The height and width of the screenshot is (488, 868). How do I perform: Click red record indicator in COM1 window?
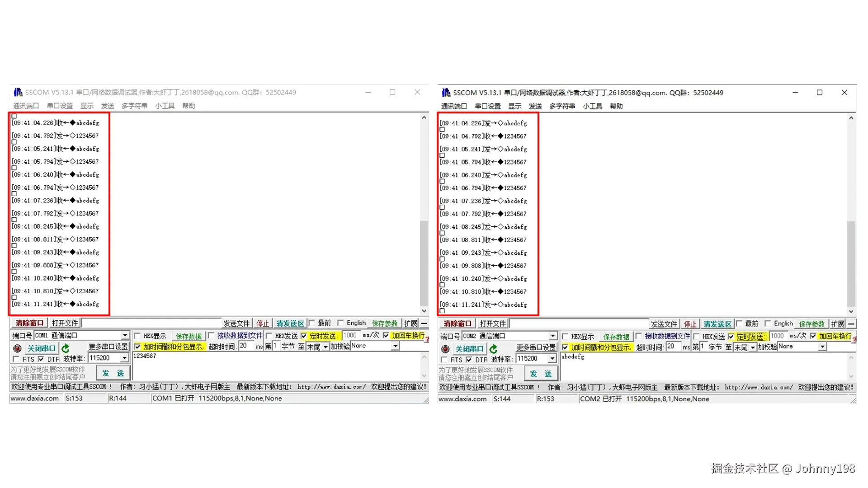17,348
